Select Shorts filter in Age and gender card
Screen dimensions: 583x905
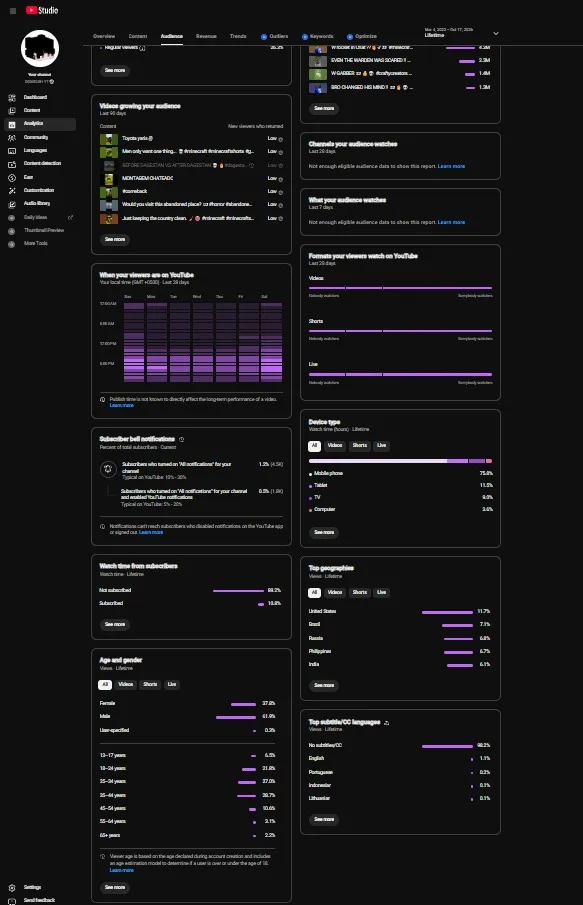coord(150,685)
